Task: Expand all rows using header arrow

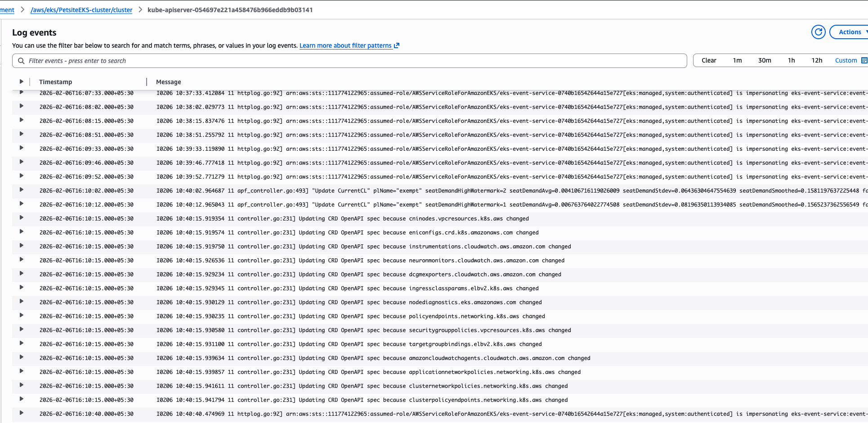Action: pos(21,81)
